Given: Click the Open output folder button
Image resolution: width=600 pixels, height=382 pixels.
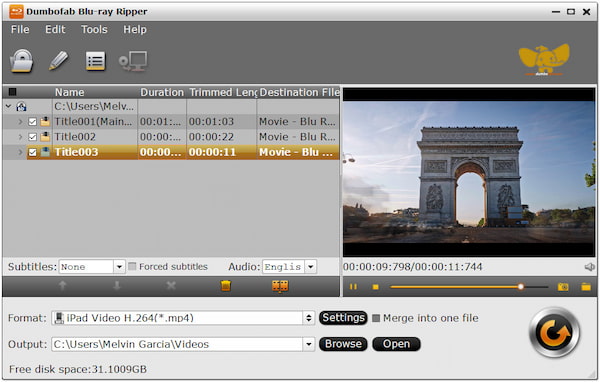Looking at the screenshot, I should [x=396, y=344].
